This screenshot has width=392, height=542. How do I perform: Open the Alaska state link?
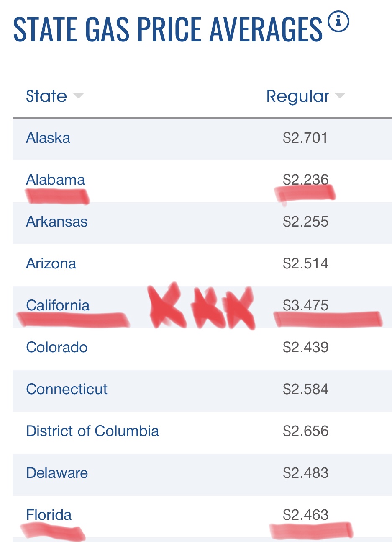[48, 138]
